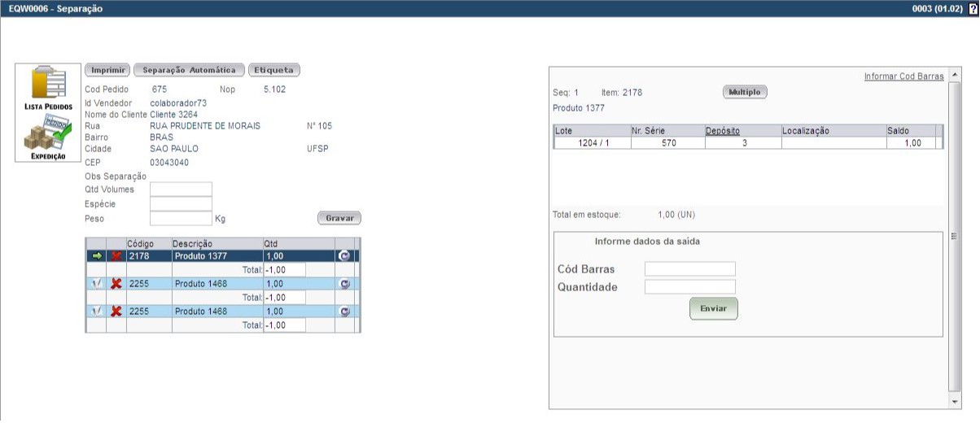Open the Expedição boxes icon
The image size is (980, 423).
[48, 135]
